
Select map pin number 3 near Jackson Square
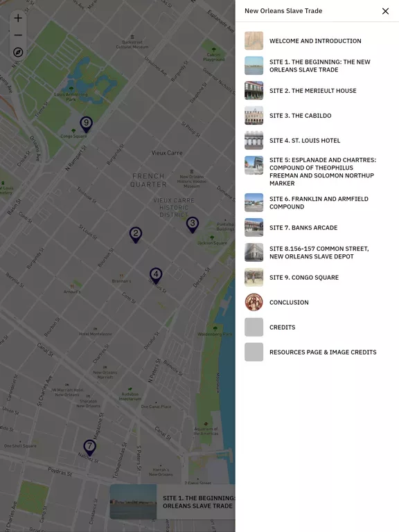[x=193, y=224]
